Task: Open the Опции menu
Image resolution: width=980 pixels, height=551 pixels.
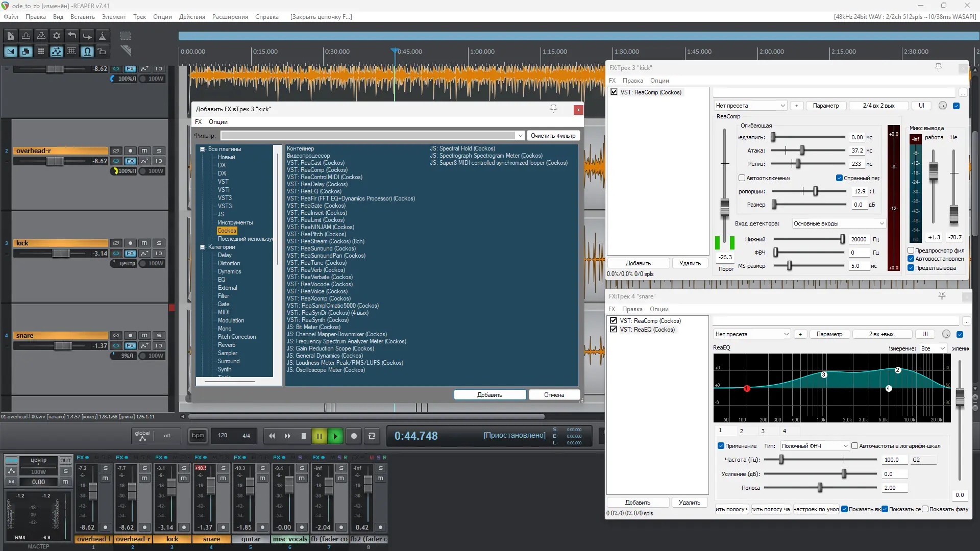Action: [162, 16]
